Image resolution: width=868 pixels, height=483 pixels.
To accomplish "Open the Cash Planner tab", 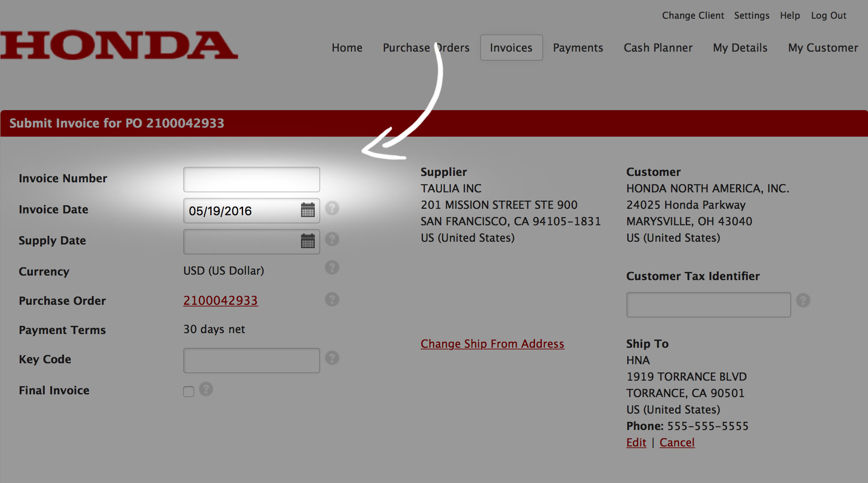I will (658, 48).
